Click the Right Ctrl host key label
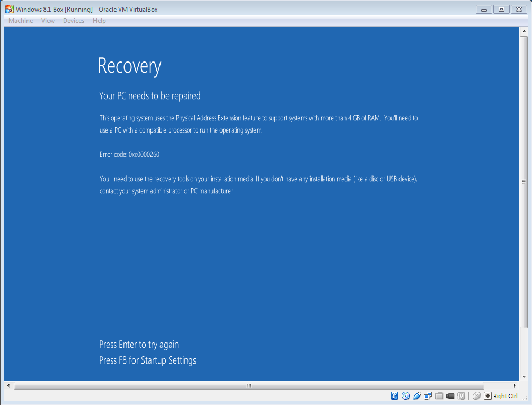Viewport: 532px width, 405px height. (505, 396)
